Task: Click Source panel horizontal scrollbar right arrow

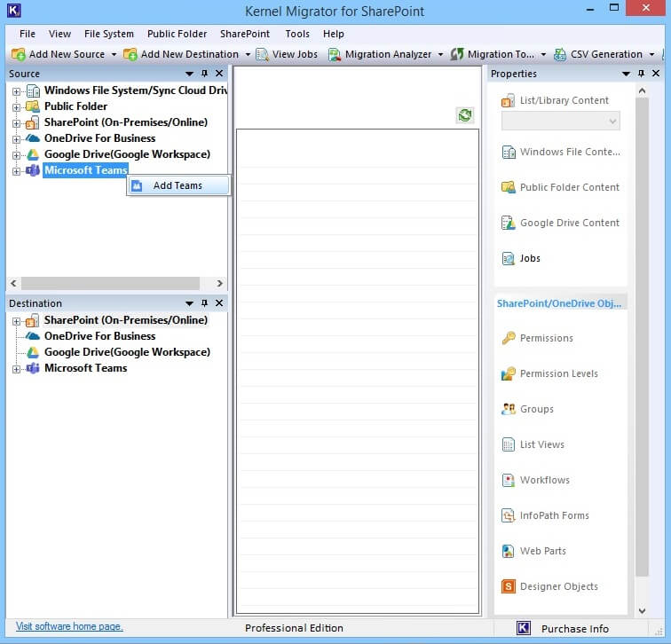Action: (219, 283)
